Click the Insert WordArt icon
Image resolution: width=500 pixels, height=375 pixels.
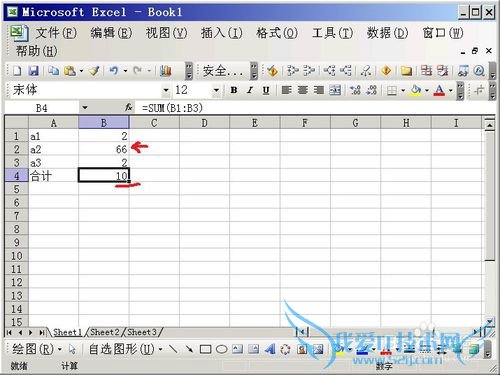pos(270,349)
